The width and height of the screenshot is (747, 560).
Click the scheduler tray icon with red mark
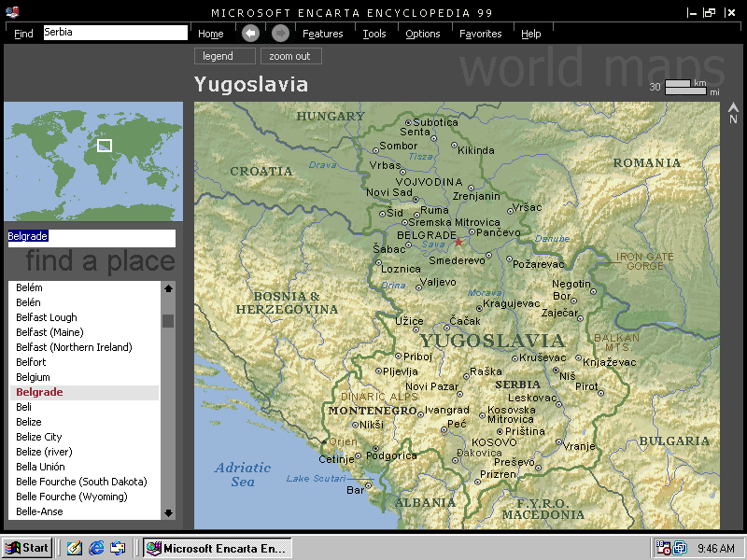pos(663,548)
